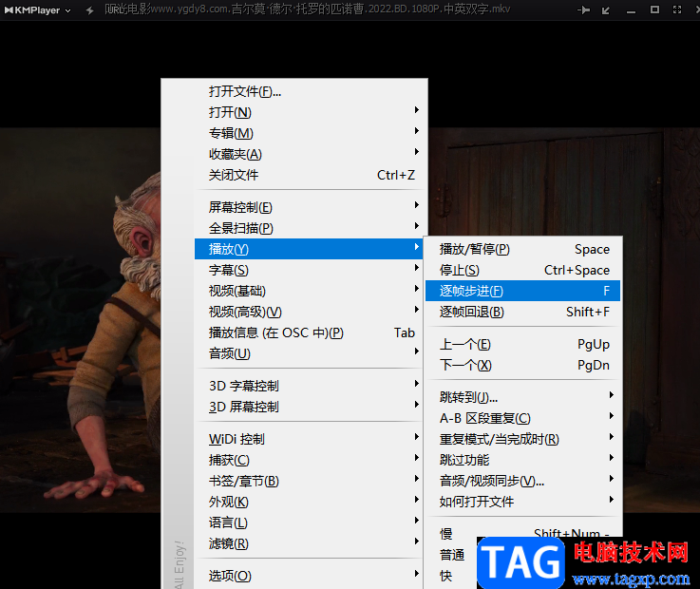Expand the 视频(高级)(V) submenu
700x589 pixels.
309,312
